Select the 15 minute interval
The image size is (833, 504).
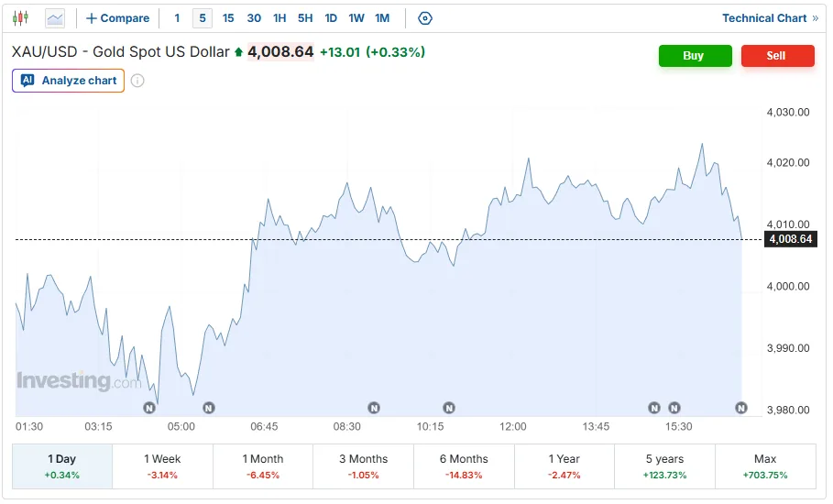pyautogui.click(x=228, y=18)
